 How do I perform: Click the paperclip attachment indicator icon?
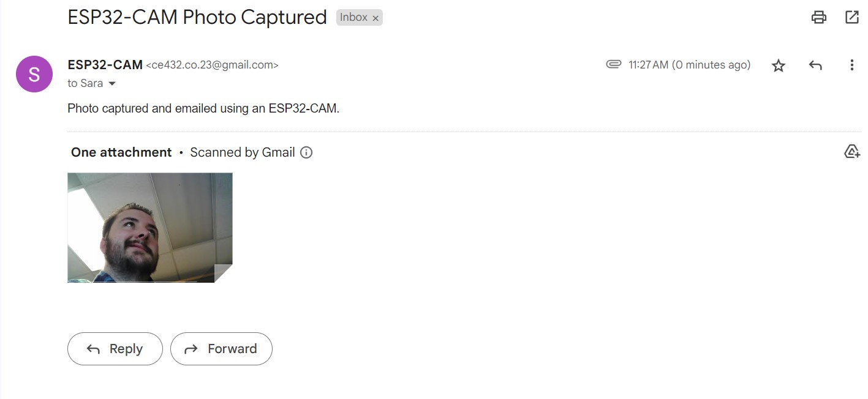pos(613,64)
